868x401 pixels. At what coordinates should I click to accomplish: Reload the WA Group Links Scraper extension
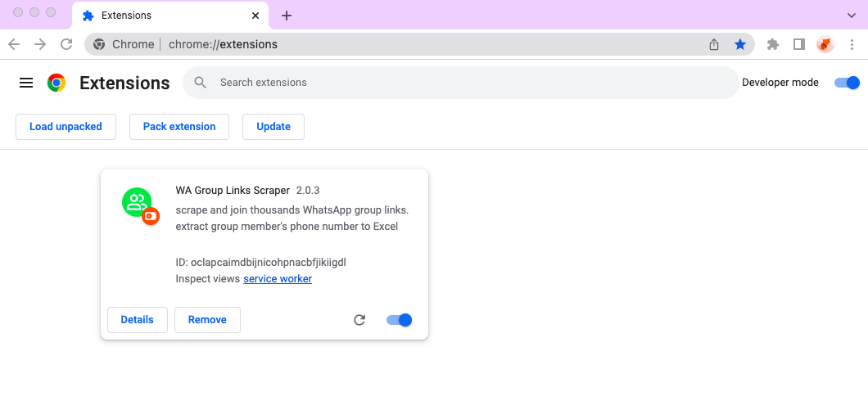[359, 320]
